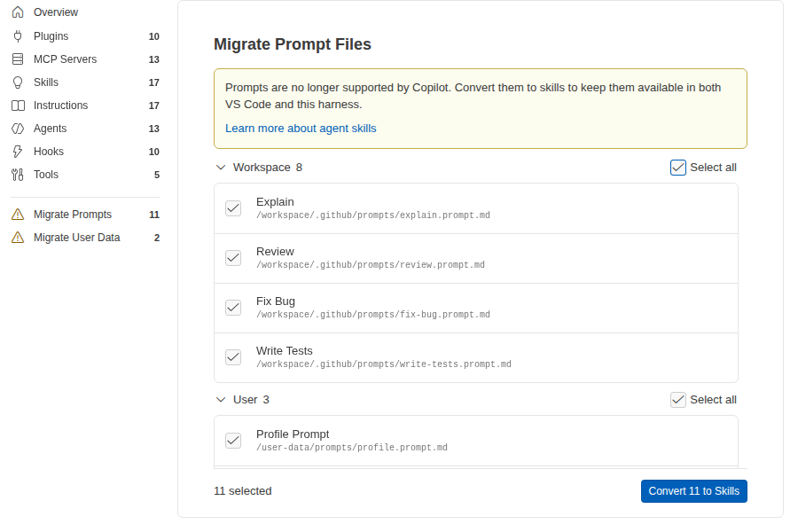
Task: Collapse the Workspace section chevron
Action: click(x=221, y=168)
